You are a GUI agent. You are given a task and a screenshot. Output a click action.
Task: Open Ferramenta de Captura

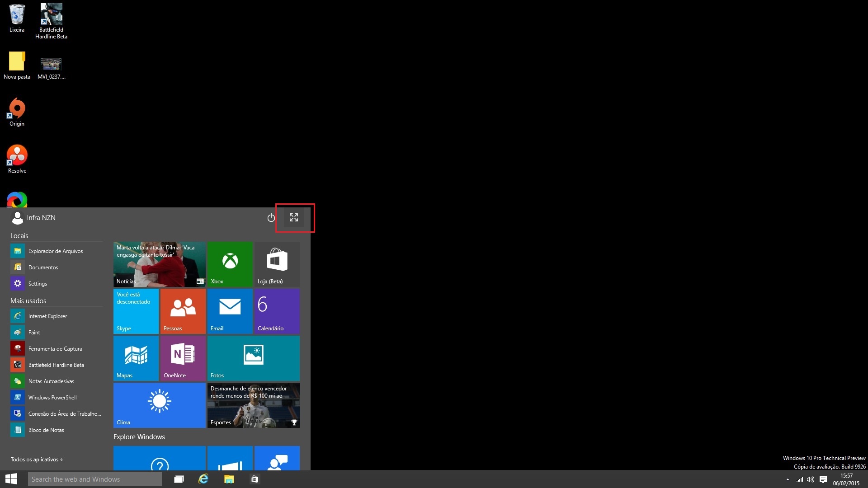point(56,349)
